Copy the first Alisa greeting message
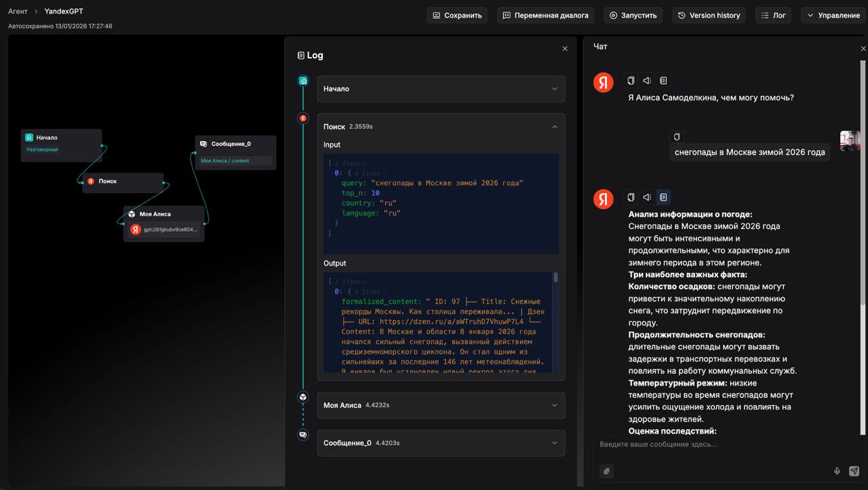 [631, 81]
